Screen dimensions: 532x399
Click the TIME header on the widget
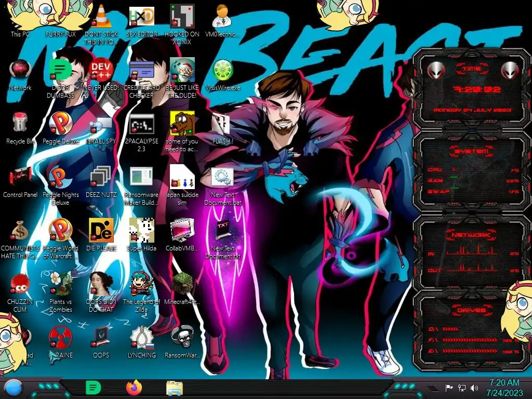(x=472, y=69)
